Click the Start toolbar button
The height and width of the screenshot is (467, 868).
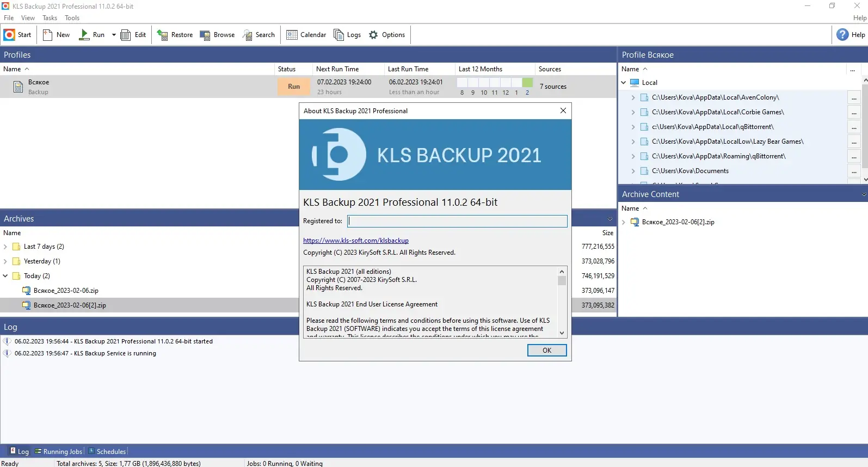(18, 35)
